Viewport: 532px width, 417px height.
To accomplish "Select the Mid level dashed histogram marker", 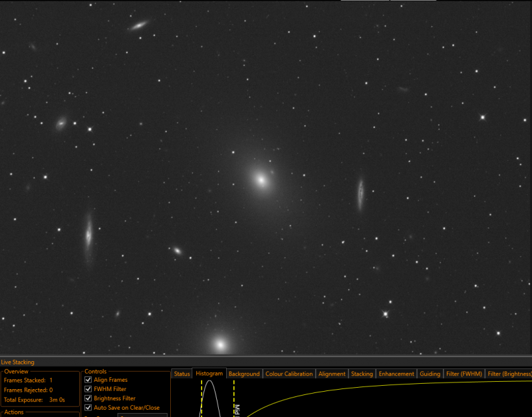I will click(x=234, y=398).
